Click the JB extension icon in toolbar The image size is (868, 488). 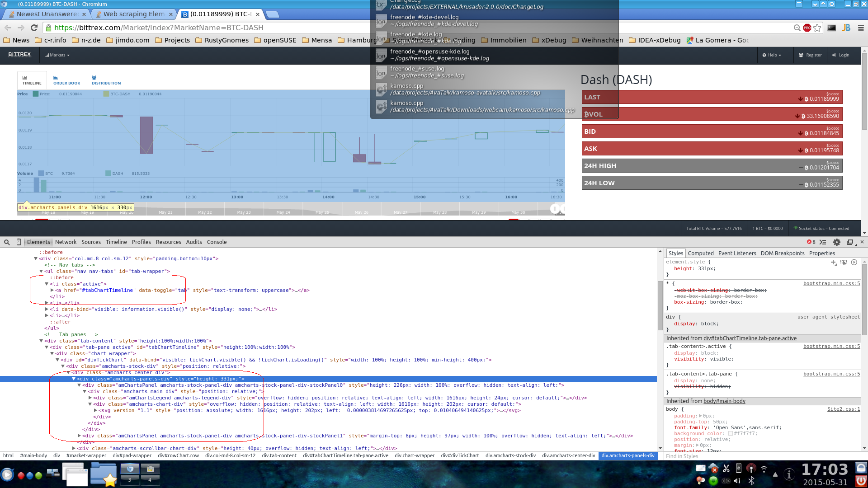846,28
